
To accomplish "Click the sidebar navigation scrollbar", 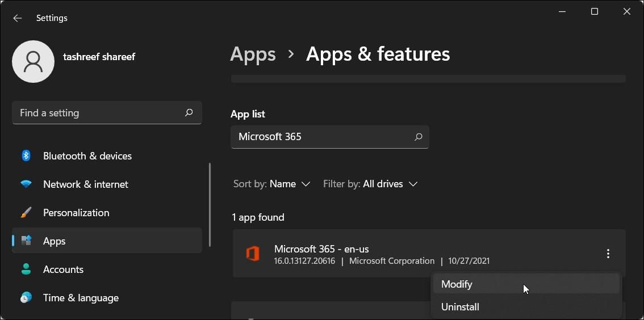I will point(210,204).
